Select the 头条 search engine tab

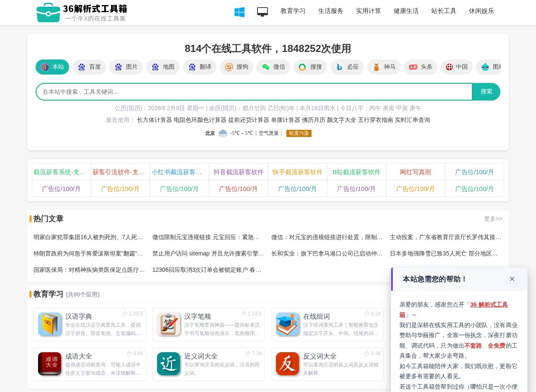click(420, 67)
